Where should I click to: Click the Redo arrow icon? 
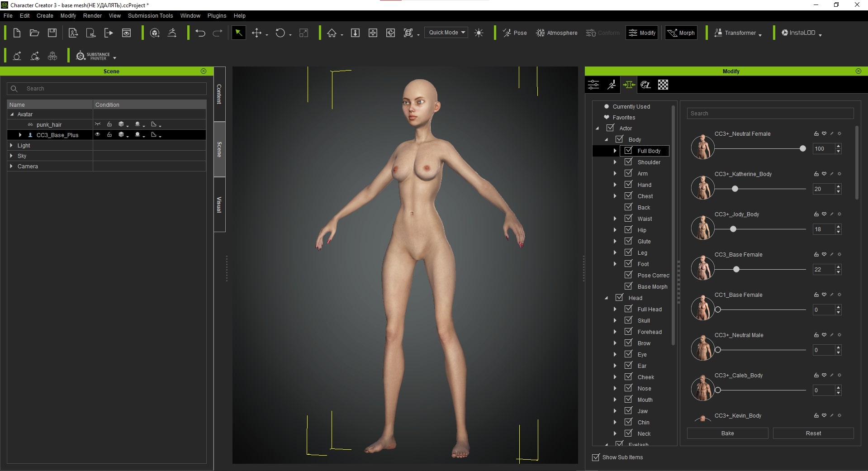coord(218,33)
